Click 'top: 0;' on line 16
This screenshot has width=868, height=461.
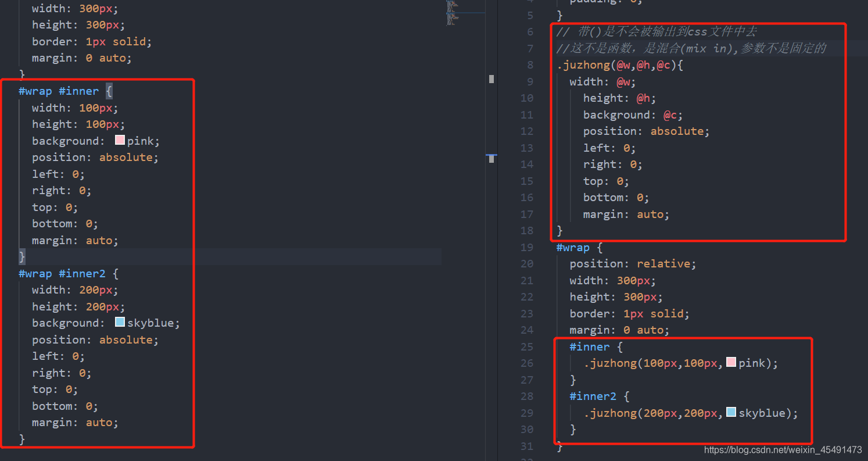pos(606,181)
